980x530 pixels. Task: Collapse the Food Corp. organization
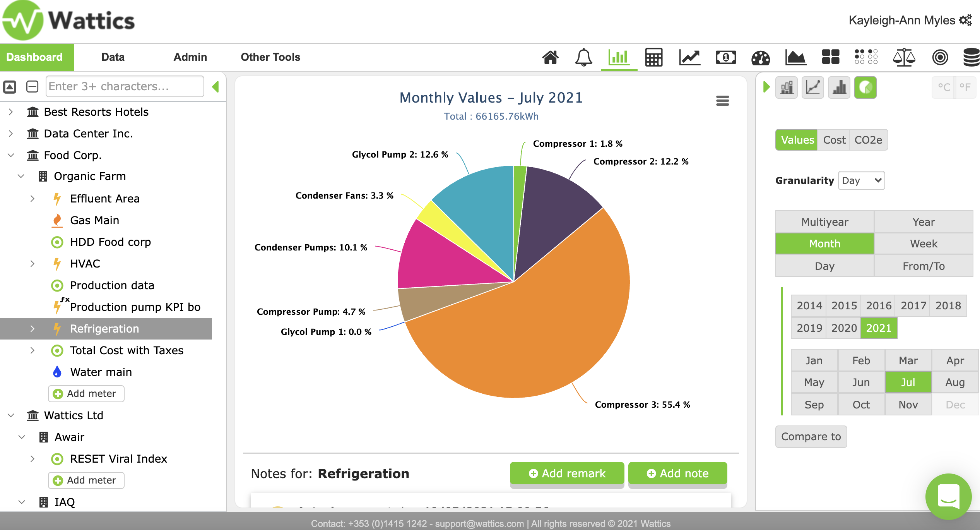pyautogui.click(x=11, y=155)
